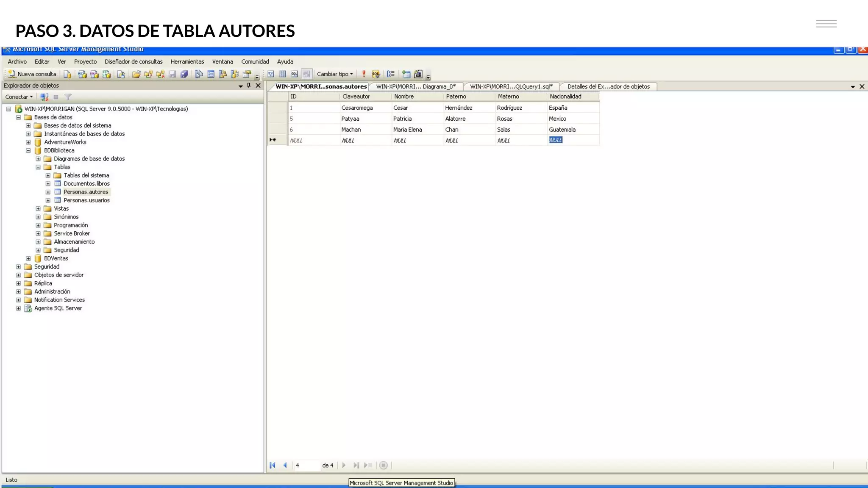Open the Cambiar tipo dropdown
Viewport: 868px width, 488px height.
(335, 74)
